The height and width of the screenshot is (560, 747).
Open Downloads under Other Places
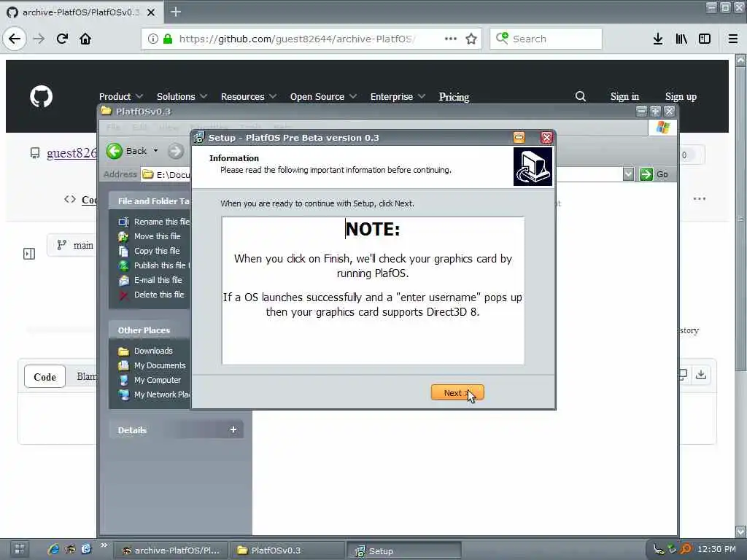point(153,351)
